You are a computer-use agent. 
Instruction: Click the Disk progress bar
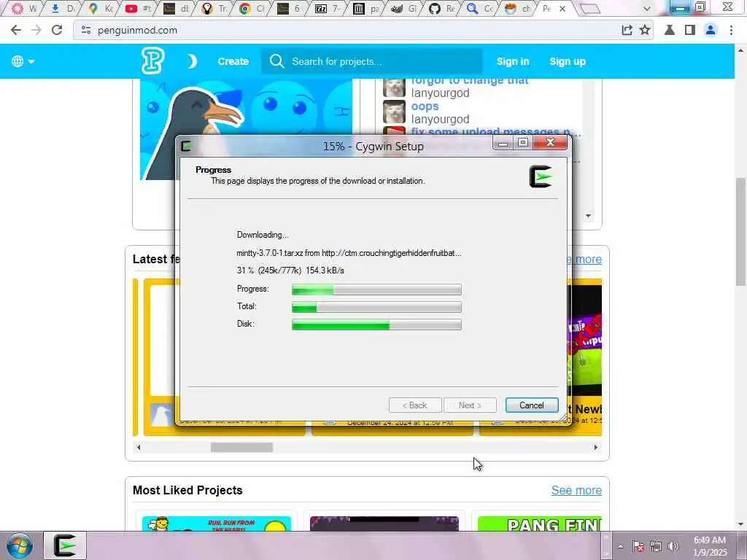coord(376,324)
